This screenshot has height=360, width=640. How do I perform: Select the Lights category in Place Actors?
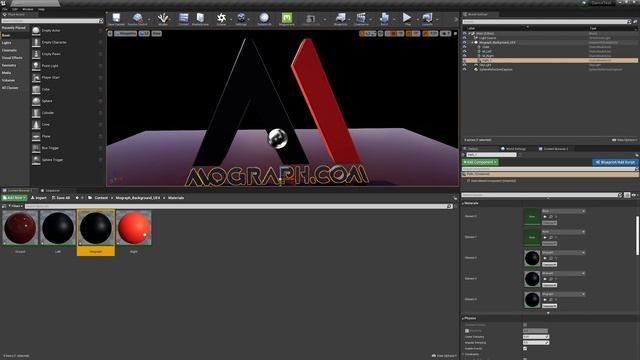tap(7, 43)
